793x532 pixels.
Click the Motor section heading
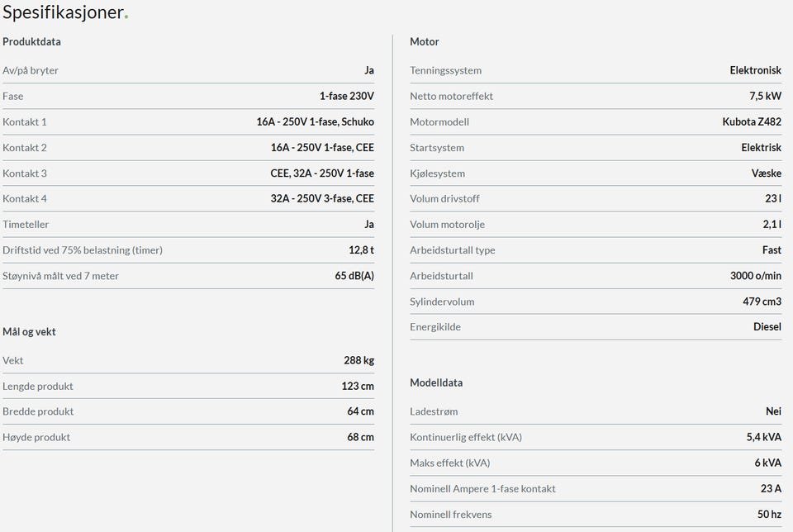(x=425, y=41)
